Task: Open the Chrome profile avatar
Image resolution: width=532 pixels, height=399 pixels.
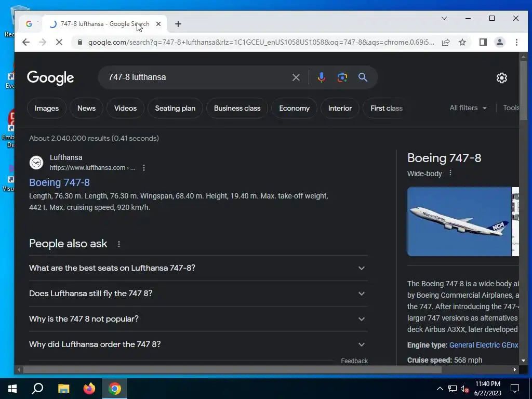Action: pyautogui.click(x=499, y=42)
